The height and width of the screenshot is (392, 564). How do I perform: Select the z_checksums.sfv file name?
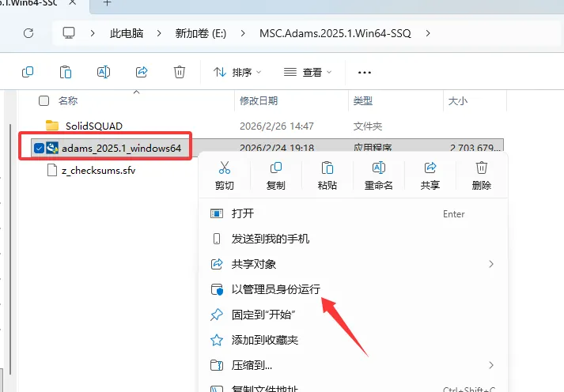click(99, 170)
